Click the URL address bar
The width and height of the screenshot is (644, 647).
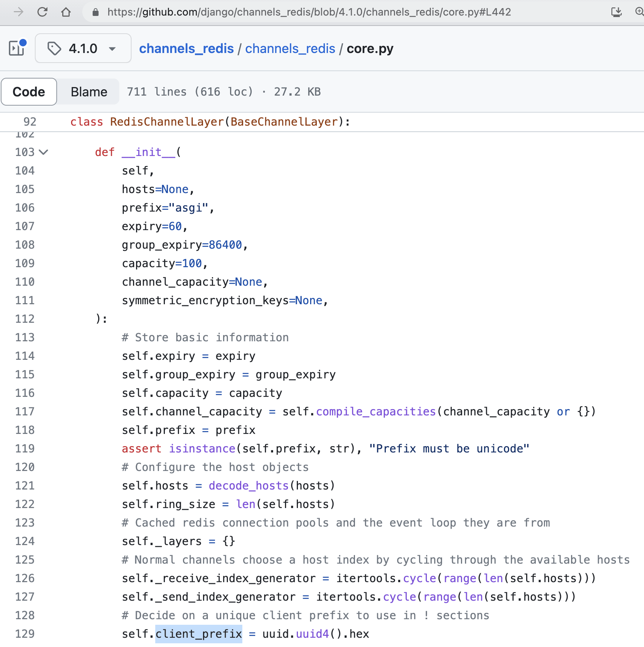(x=309, y=12)
